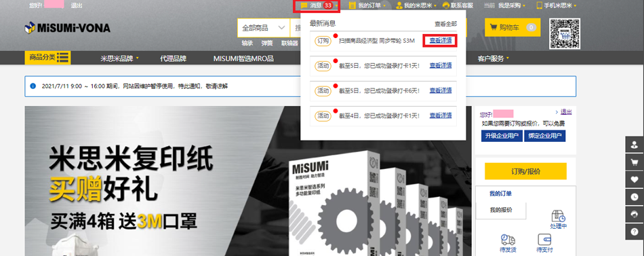Viewport: 644px width, 256px height.
Task: Expand the 米思米品牌 navigation menu
Action: (119, 58)
